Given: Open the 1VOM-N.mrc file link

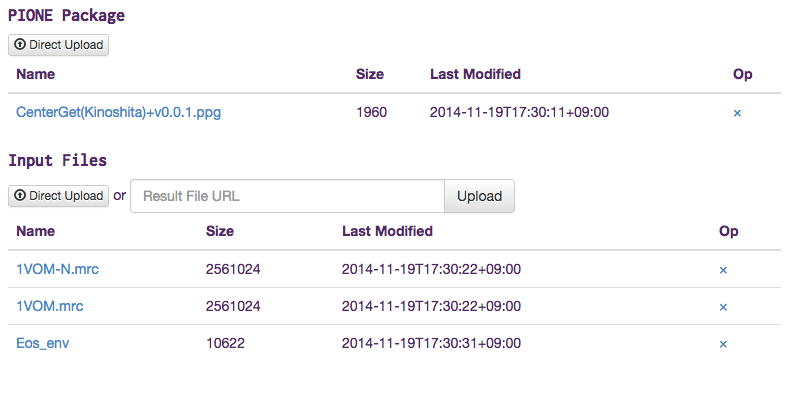Looking at the screenshot, I should [x=57, y=269].
